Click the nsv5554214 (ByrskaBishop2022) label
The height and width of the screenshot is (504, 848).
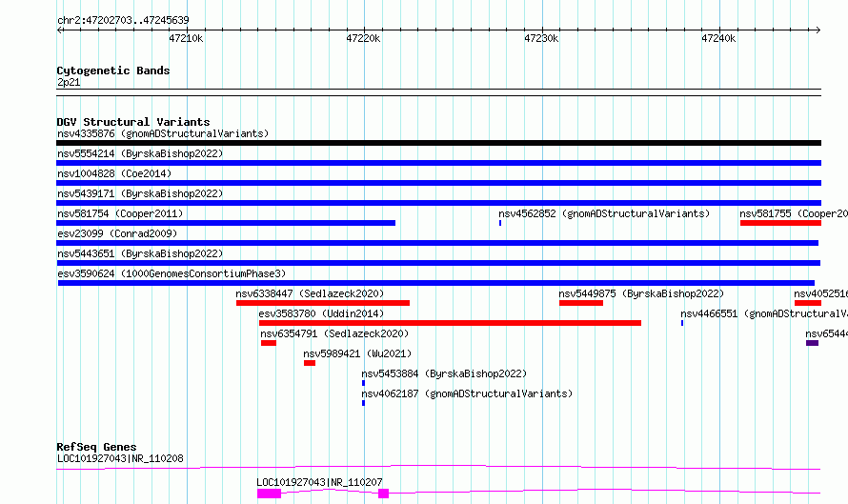tap(140, 153)
